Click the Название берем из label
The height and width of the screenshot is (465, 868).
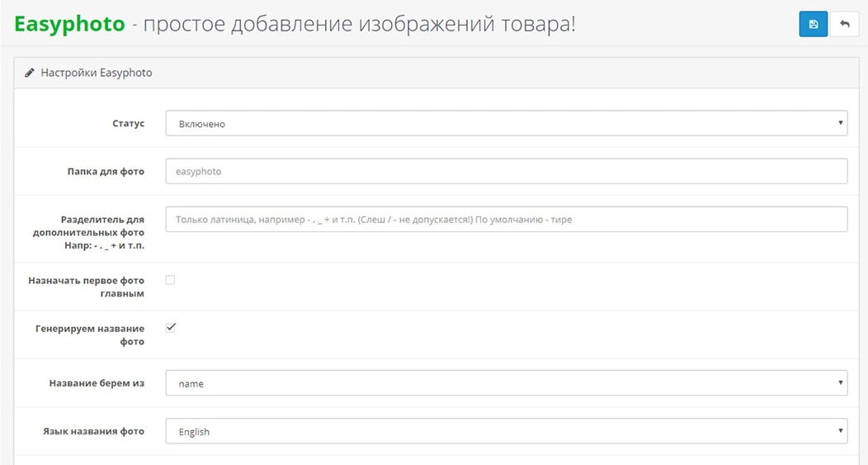pyautogui.click(x=97, y=383)
